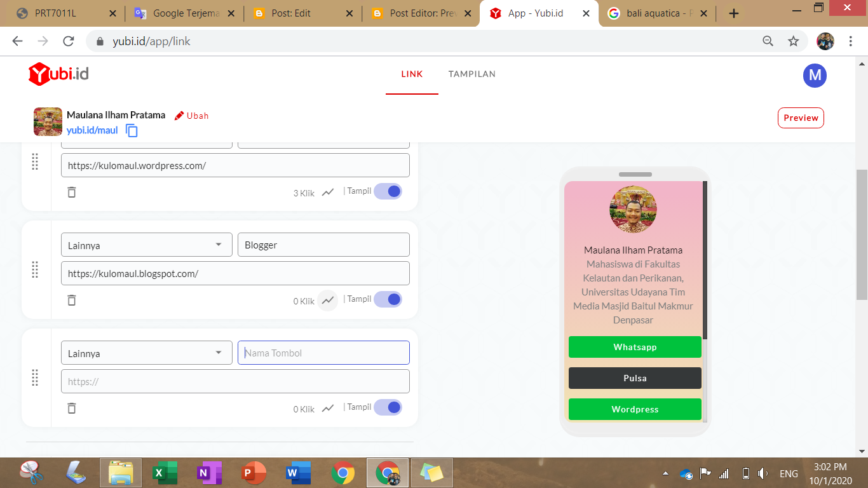Delete the empty new link card

tap(72, 408)
